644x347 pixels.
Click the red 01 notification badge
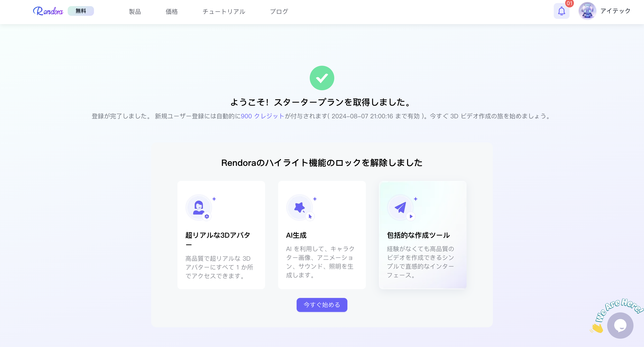[x=570, y=4]
